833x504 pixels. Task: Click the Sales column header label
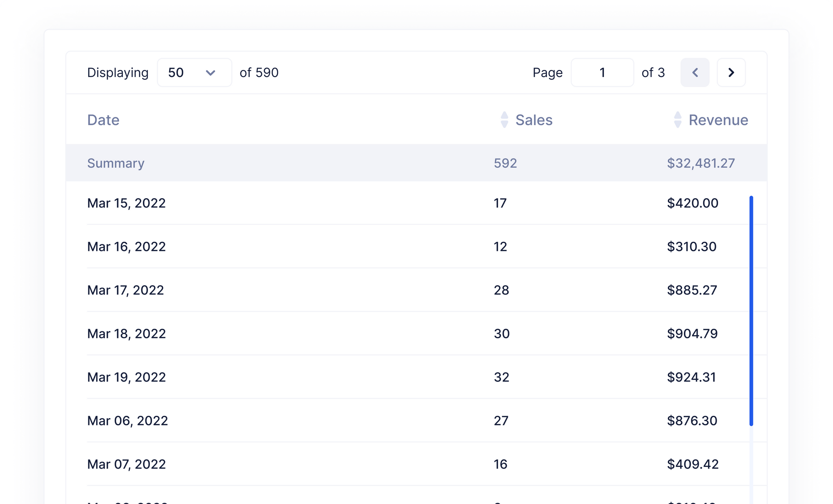(534, 120)
